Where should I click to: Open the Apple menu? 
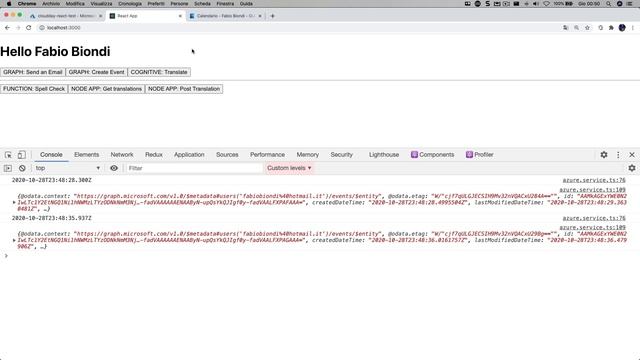tap(9, 3)
